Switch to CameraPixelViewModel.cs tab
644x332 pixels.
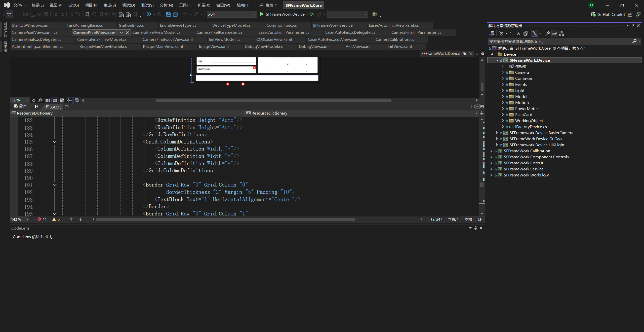coord(156,32)
